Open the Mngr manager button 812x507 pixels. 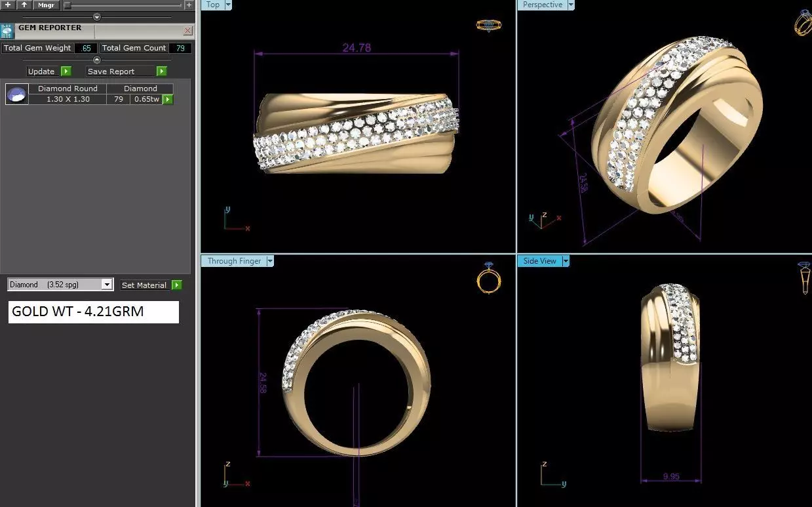point(46,5)
